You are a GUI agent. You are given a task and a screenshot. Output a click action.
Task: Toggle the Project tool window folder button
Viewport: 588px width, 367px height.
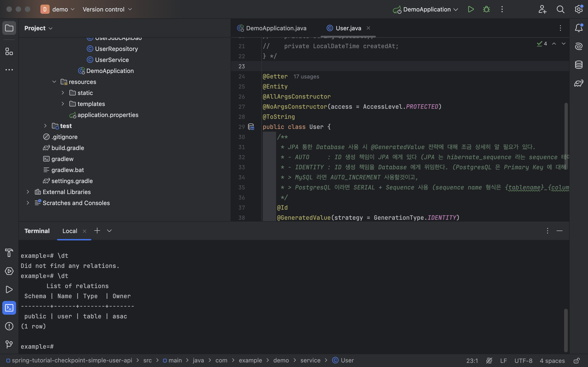(9, 28)
